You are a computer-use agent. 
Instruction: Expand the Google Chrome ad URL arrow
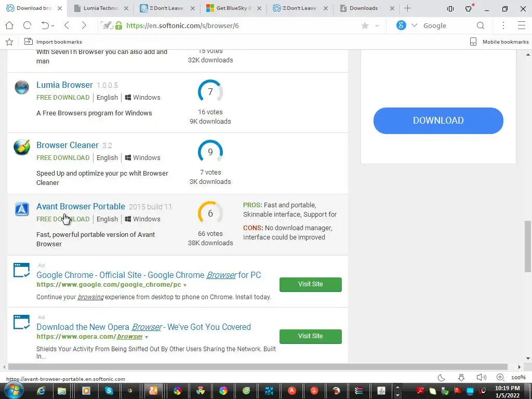click(x=185, y=285)
